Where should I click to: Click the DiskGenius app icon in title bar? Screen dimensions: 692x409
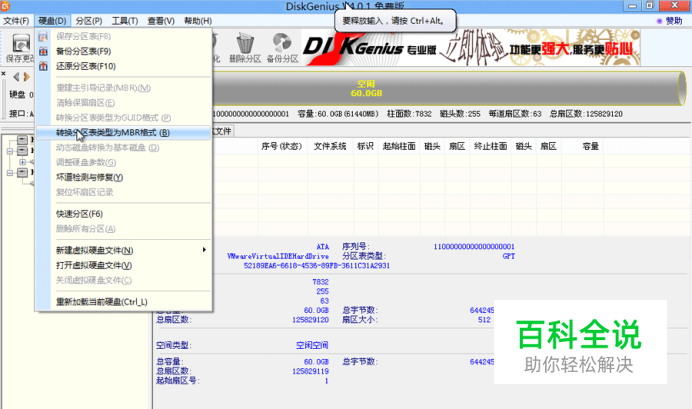click(5, 6)
